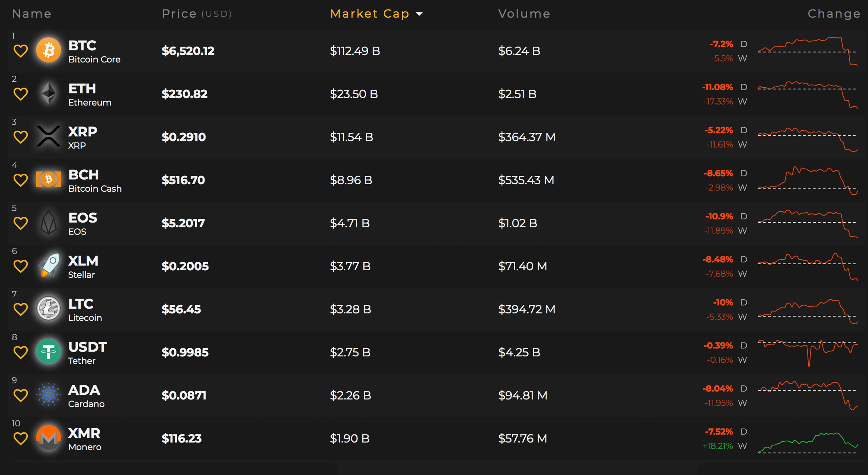The image size is (868, 475).
Task: Click the Monero green price sparkline chart
Action: coord(807,442)
